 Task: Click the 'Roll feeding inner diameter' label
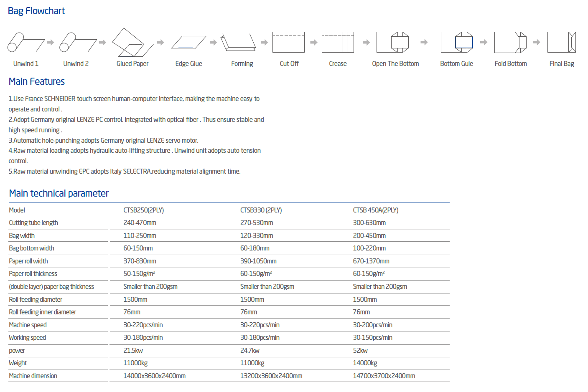click(43, 312)
